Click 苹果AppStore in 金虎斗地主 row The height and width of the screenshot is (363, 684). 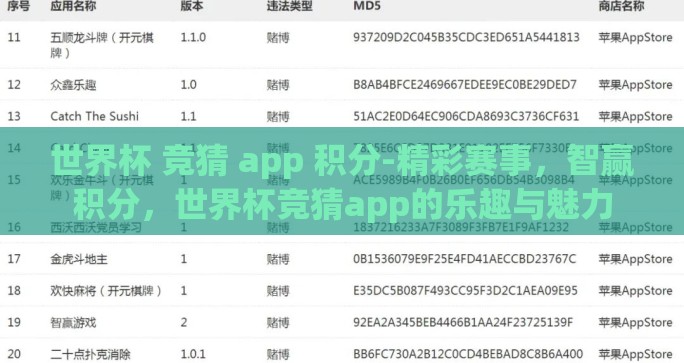[x=635, y=259]
